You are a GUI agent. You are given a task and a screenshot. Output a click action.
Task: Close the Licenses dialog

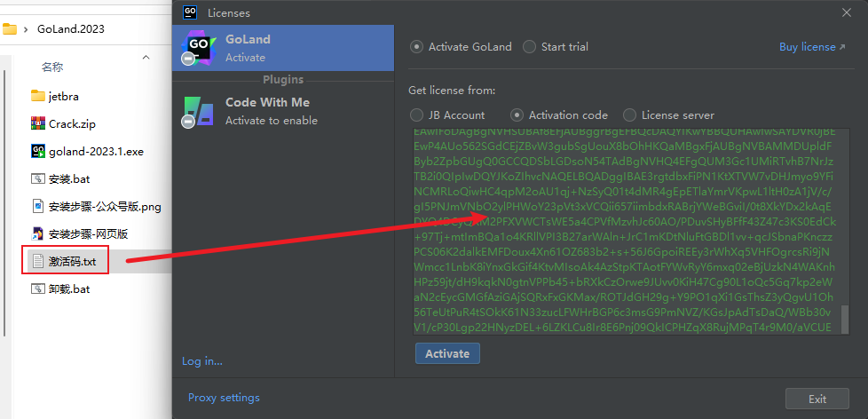(x=847, y=12)
